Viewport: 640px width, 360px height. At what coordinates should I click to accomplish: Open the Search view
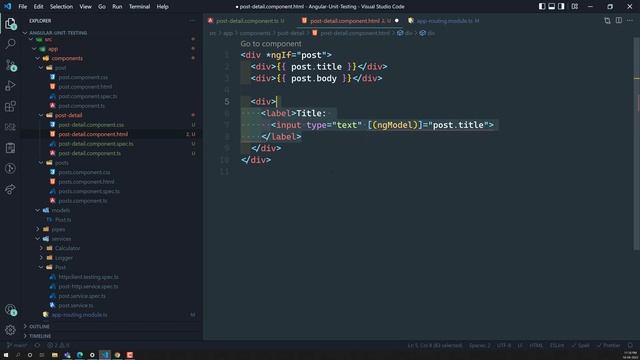pyautogui.click(x=11, y=44)
